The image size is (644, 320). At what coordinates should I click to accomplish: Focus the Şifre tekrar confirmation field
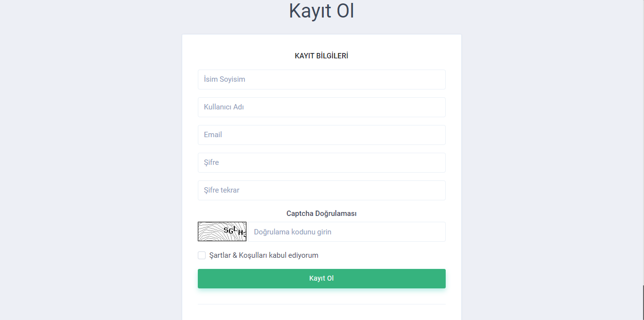tap(321, 190)
